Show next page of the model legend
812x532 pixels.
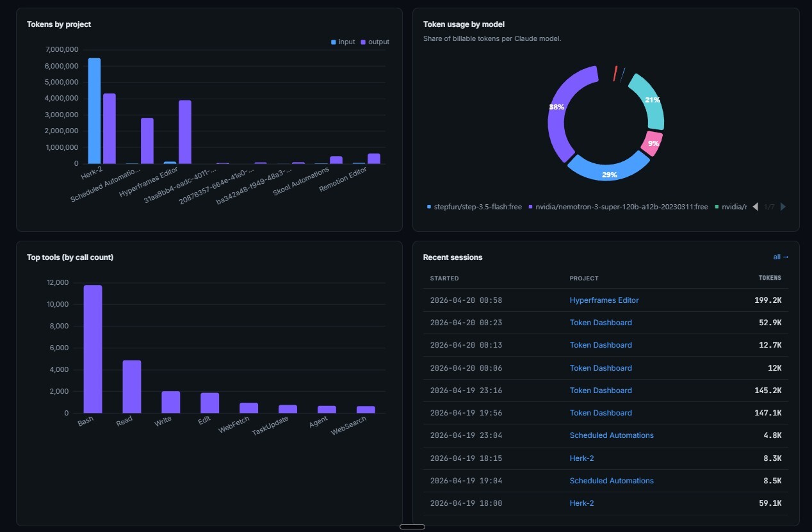[784, 207]
